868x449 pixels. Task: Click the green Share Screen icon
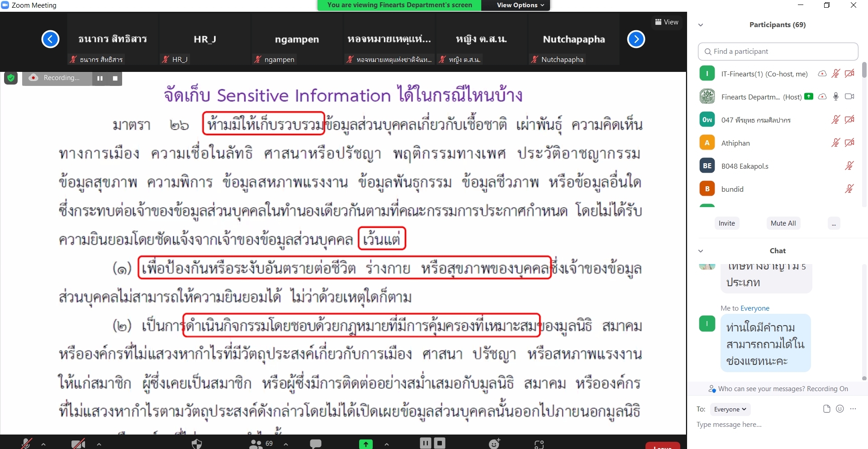(365, 444)
